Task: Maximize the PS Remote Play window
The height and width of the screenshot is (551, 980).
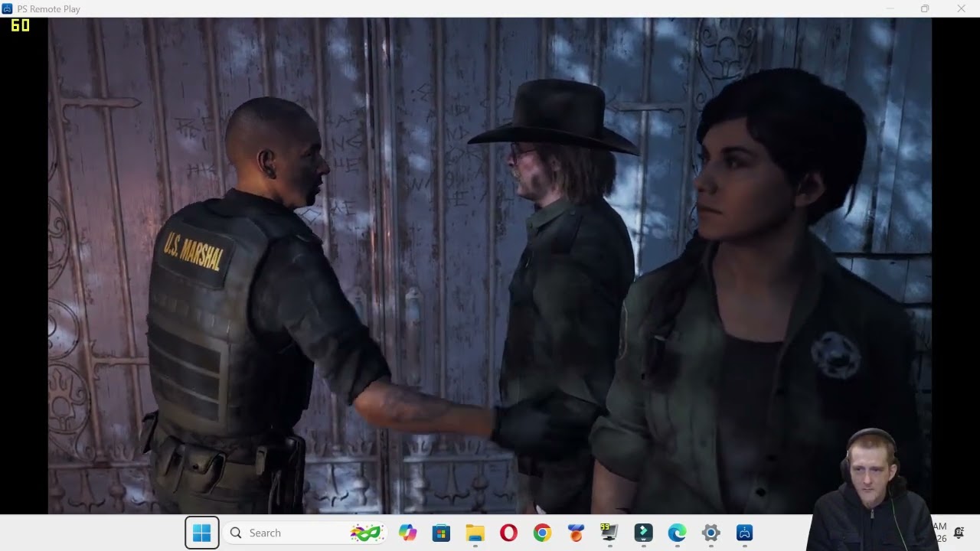Action: pos(925,8)
